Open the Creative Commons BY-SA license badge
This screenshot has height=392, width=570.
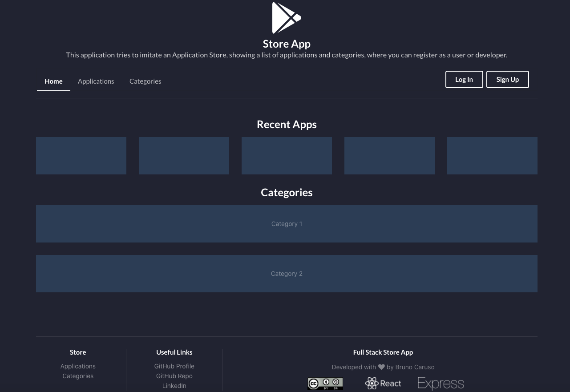325,384
